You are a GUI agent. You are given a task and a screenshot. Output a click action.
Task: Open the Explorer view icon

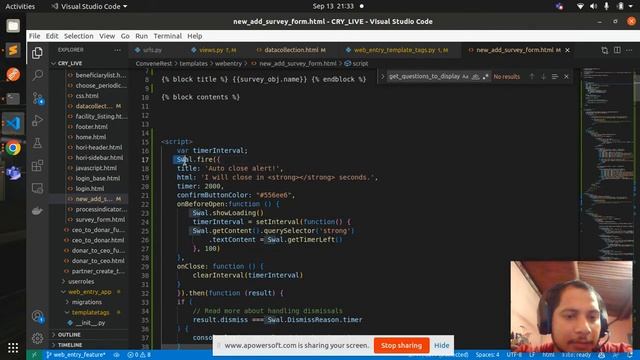37,53
